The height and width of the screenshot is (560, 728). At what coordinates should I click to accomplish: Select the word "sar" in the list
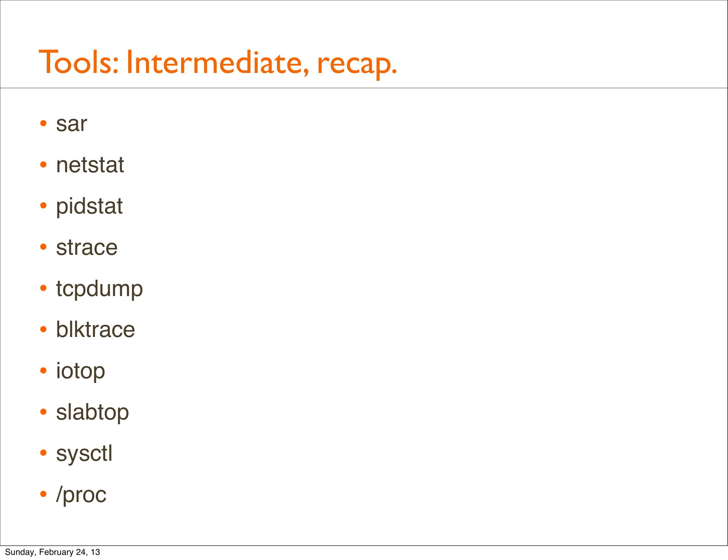coord(72,123)
